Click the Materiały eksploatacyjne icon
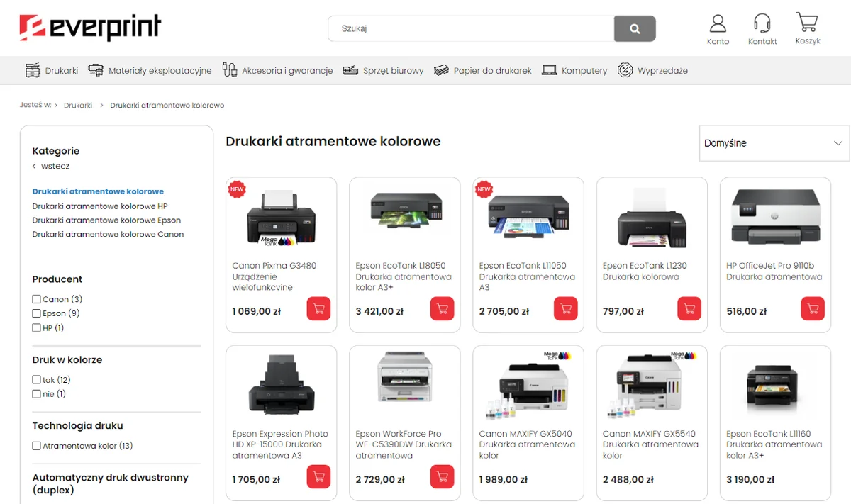Image resolution: width=851 pixels, height=504 pixels. (x=96, y=70)
